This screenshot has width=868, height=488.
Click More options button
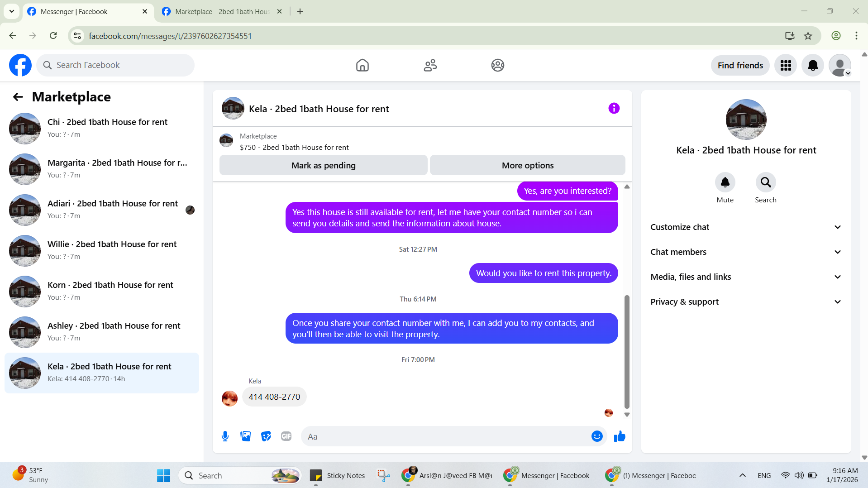(x=527, y=165)
